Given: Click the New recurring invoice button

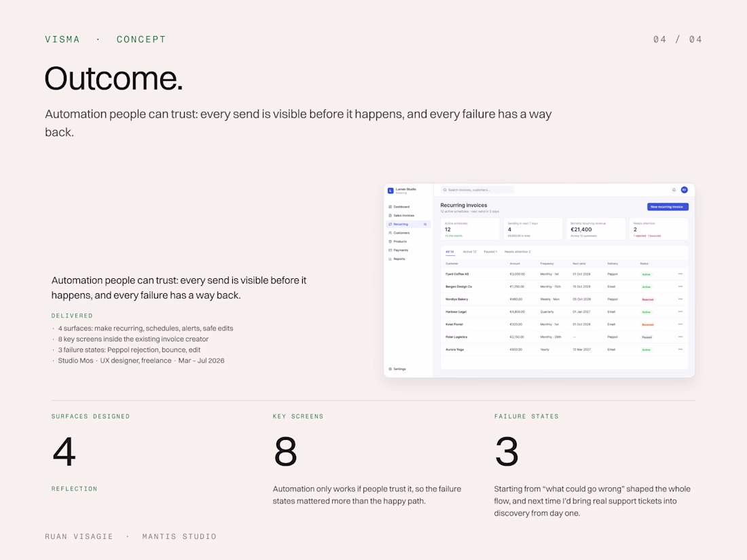Looking at the screenshot, I should tap(668, 206).
